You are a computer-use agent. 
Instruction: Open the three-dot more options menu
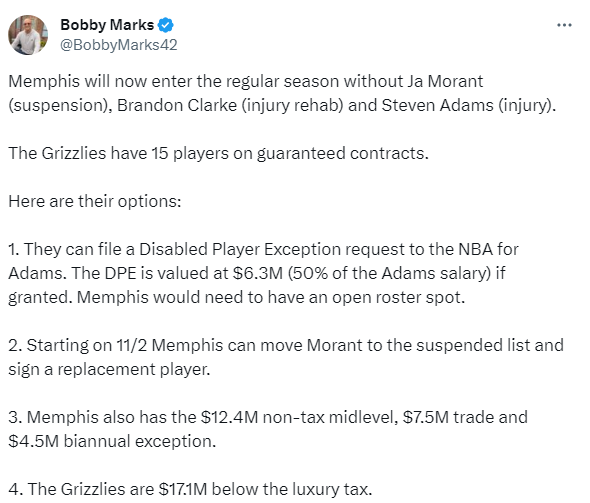564,25
